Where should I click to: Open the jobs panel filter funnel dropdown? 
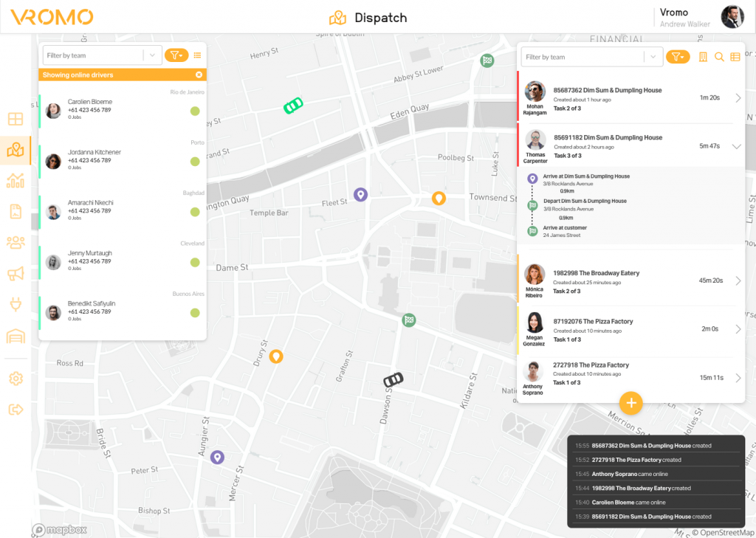(x=678, y=56)
